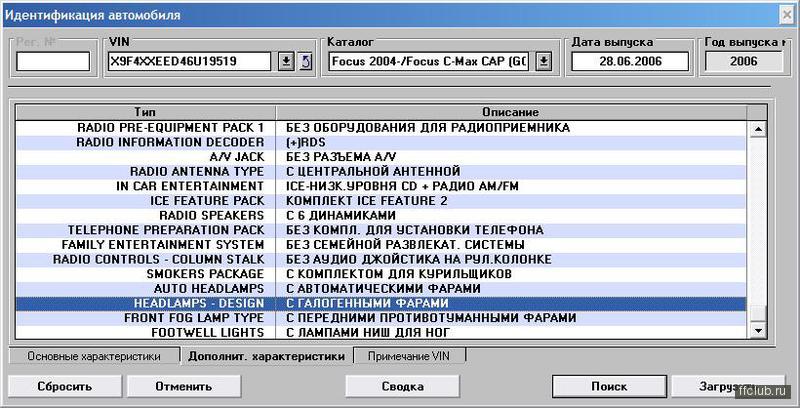Click the vertical scrollbar thumb
The height and width of the screenshot is (408, 800).
point(758,314)
